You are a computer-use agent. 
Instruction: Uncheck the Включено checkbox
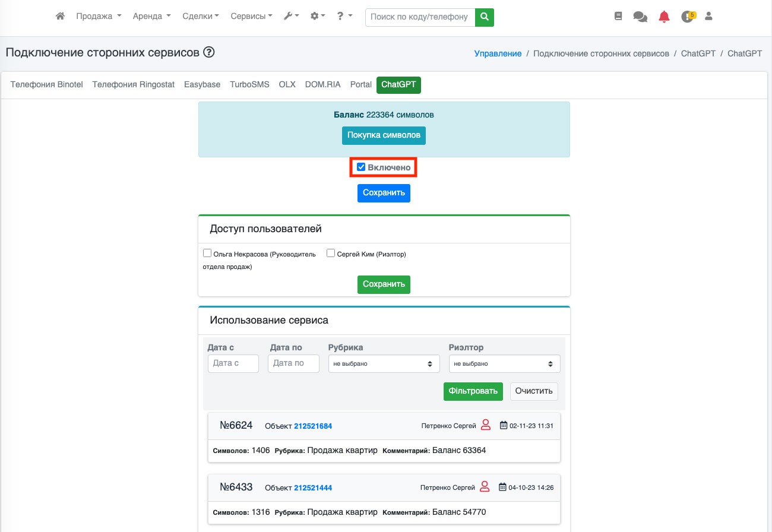(361, 167)
